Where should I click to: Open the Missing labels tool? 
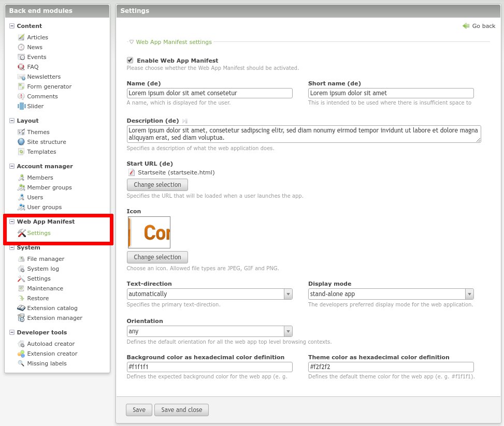(47, 364)
